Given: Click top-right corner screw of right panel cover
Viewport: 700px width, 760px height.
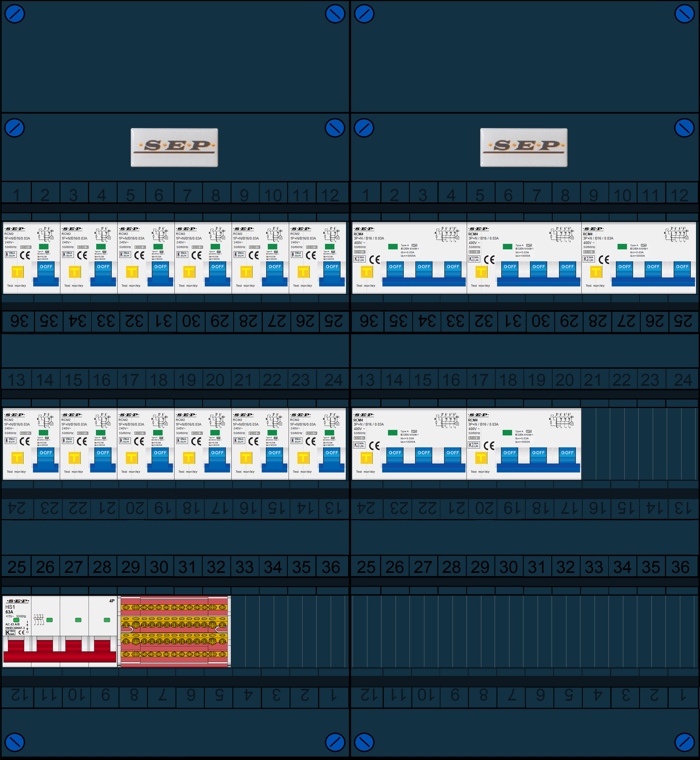Looking at the screenshot, I should tap(684, 14).
